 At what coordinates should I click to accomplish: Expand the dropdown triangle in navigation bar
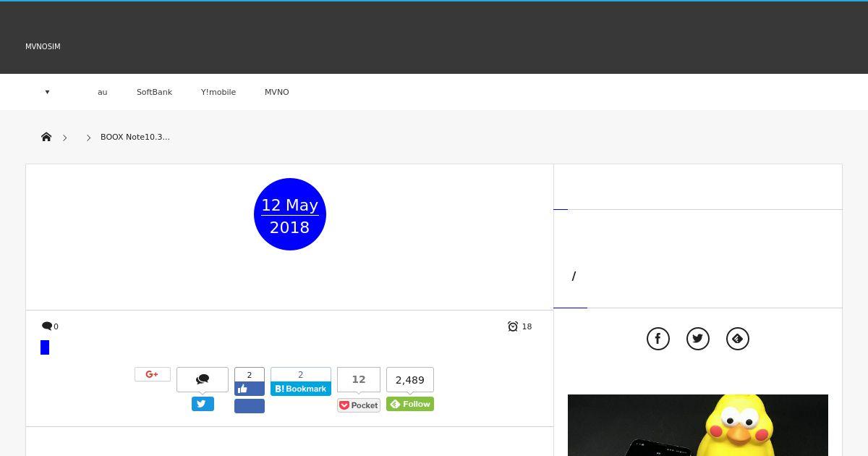tap(47, 92)
